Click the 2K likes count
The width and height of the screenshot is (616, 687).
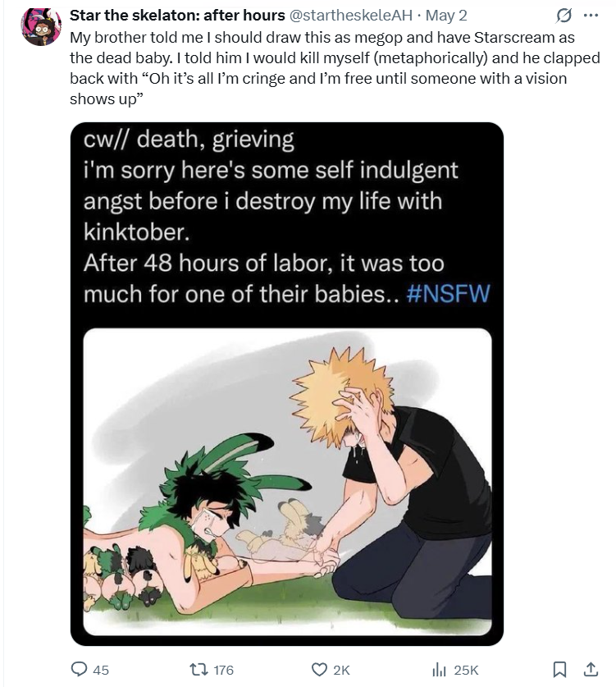[341, 670]
